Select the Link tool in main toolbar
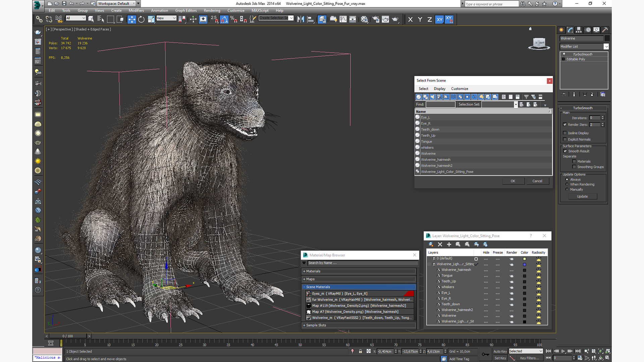 [x=39, y=19]
